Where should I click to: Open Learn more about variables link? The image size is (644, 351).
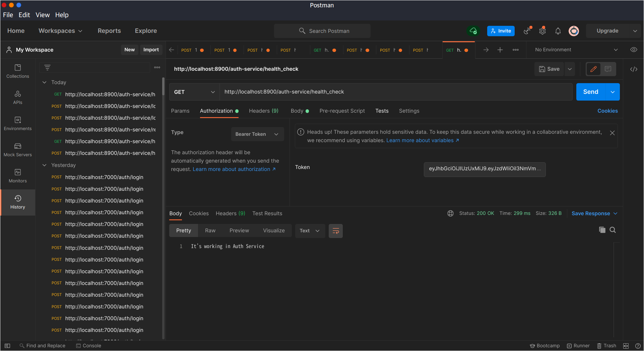[423, 140]
